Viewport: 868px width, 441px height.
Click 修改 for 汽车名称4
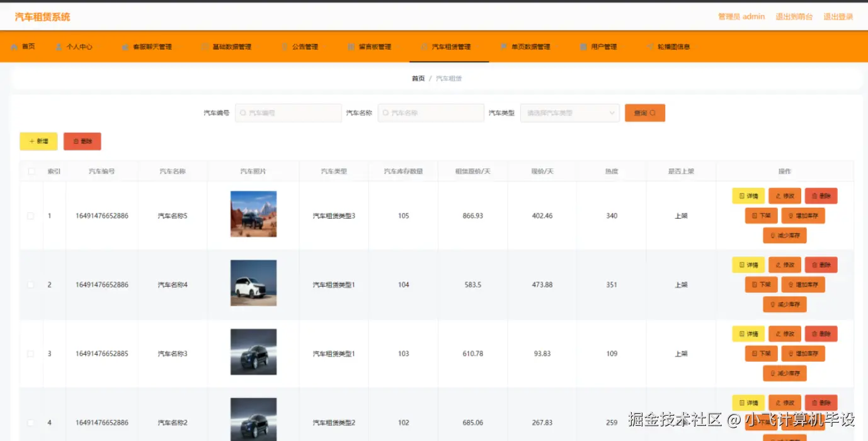click(785, 265)
